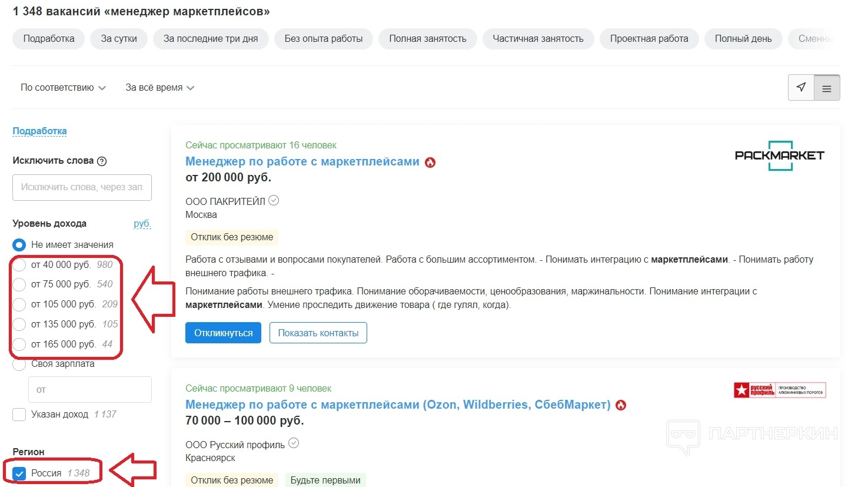Click the verified checkmark beside ООО ПАКРИТЕЙЛ

[x=274, y=201]
